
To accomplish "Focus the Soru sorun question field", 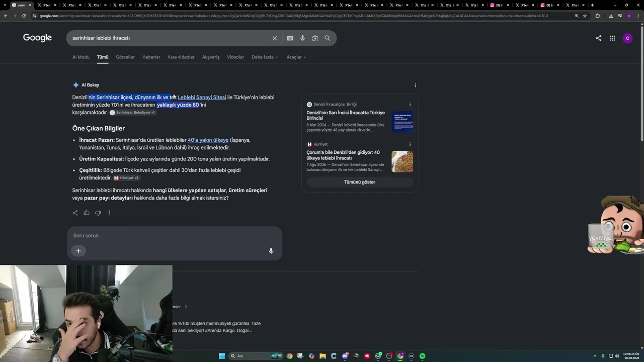I will coord(175,236).
